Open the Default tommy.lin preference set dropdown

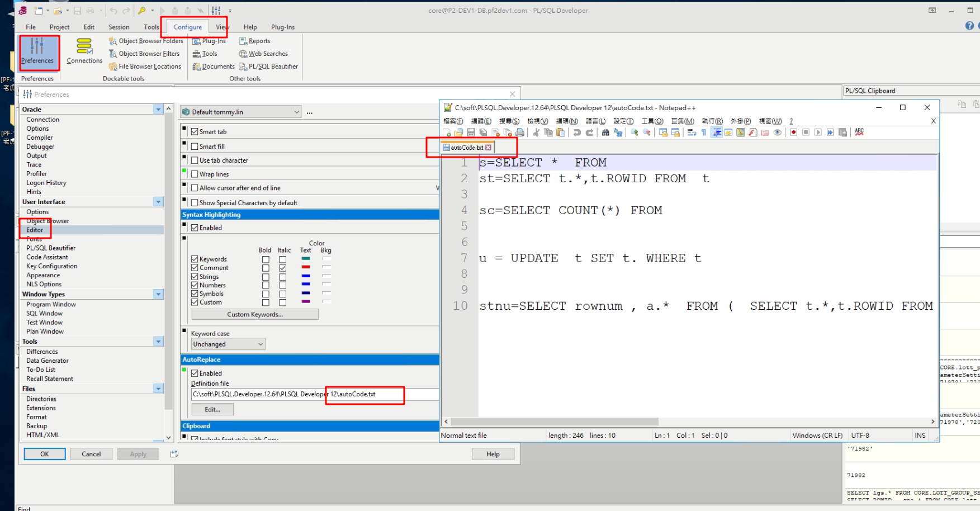241,112
